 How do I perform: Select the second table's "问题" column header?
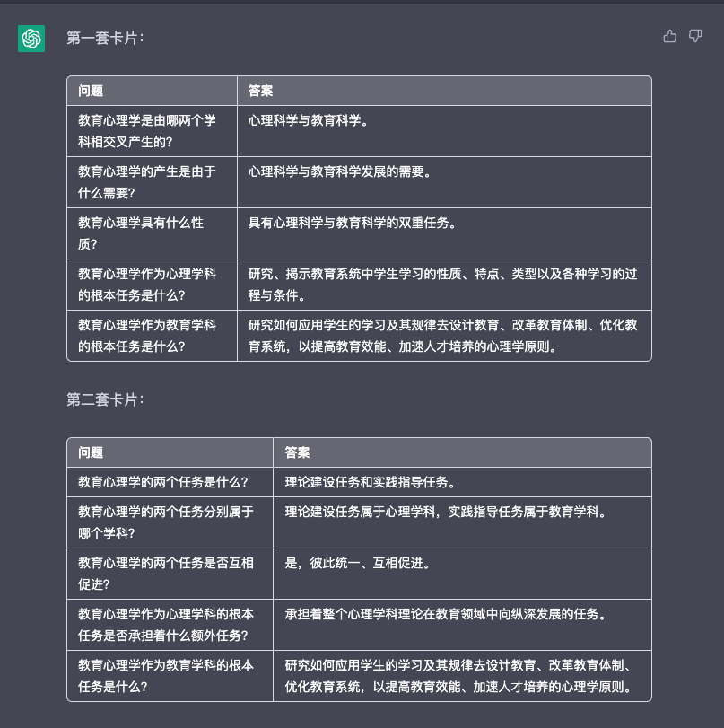pyautogui.click(x=91, y=452)
